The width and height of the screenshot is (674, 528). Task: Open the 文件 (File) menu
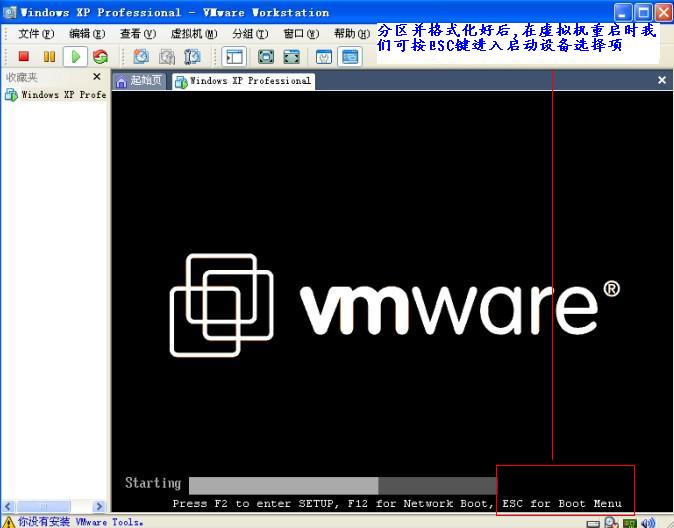click(35, 34)
